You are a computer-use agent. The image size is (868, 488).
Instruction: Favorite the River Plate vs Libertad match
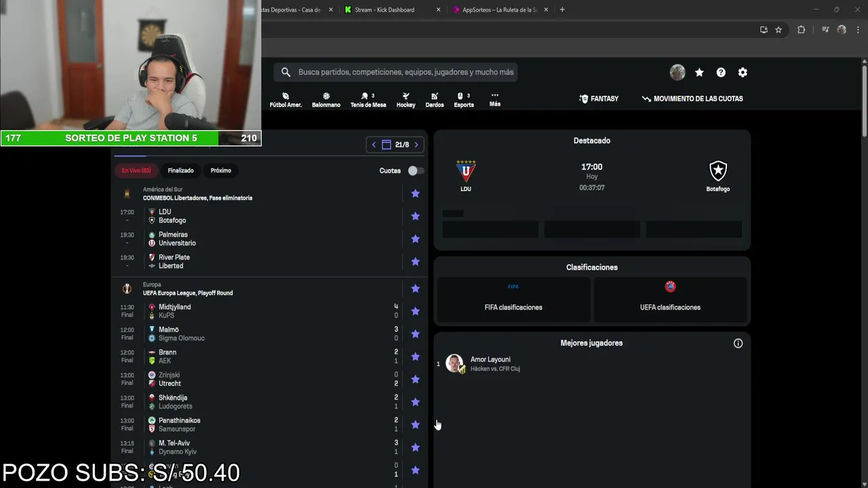[x=415, y=262]
